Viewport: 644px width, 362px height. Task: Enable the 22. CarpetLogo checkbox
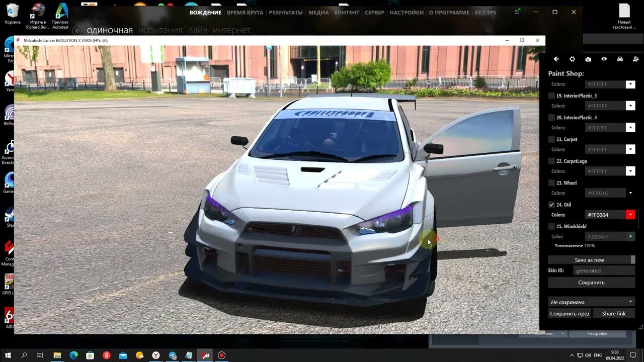click(x=551, y=161)
